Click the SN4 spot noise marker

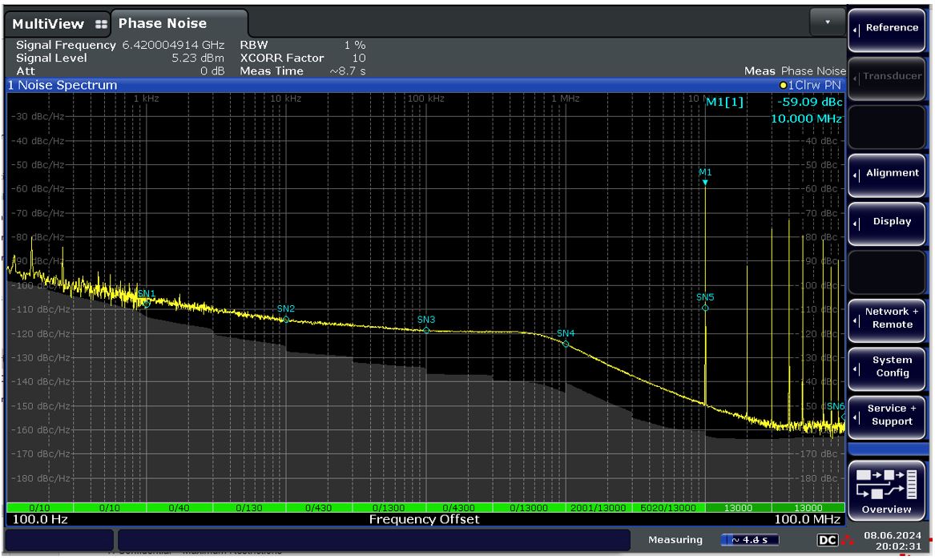[566, 344]
